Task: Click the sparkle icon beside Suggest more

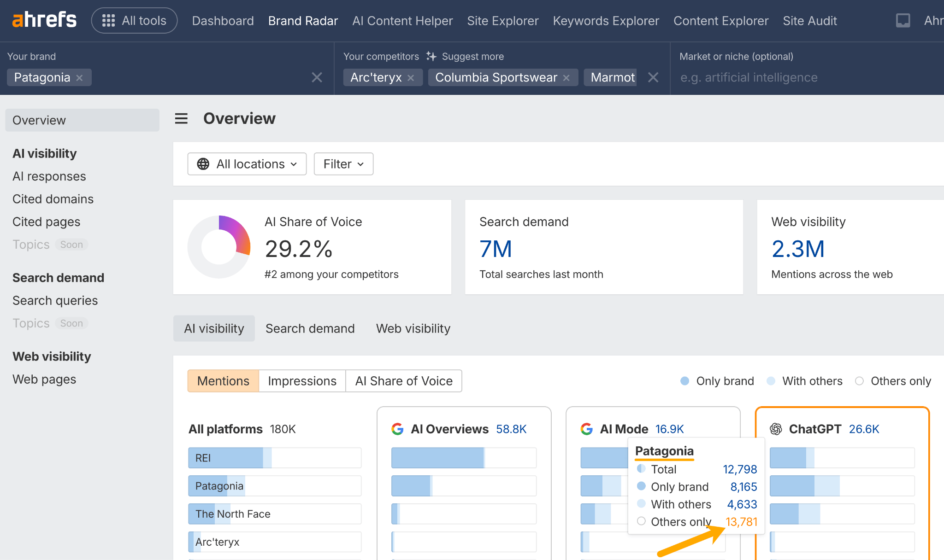Action: tap(431, 56)
